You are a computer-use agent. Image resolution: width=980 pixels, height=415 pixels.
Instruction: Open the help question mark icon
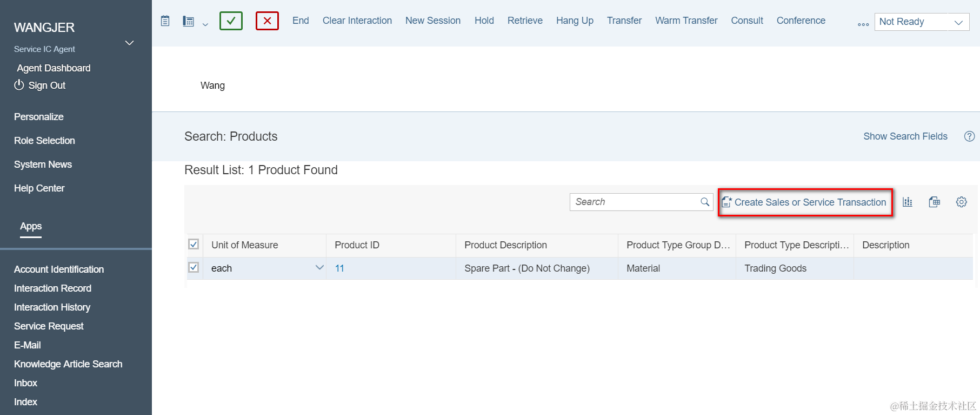pyautogui.click(x=970, y=136)
